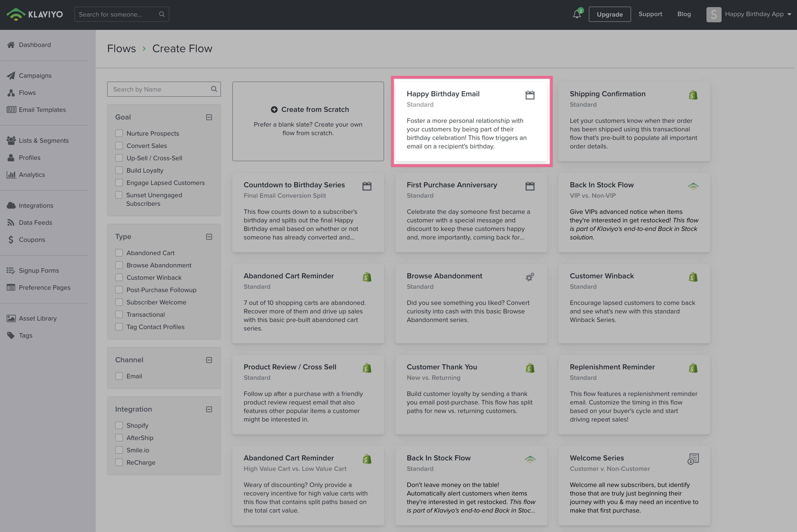Check the Nurture Prospects goal checkbox
This screenshot has height=532, width=797.
[x=119, y=133]
